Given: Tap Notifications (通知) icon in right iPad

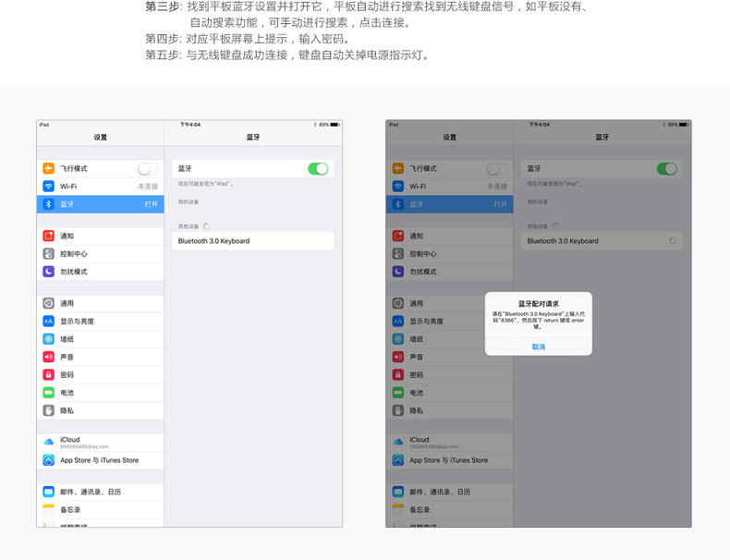Looking at the screenshot, I should [x=397, y=236].
